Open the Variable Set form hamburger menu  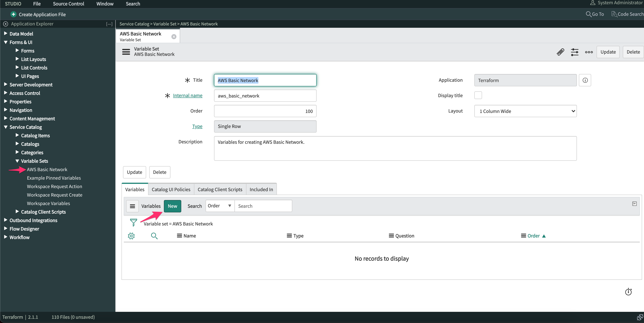point(126,52)
